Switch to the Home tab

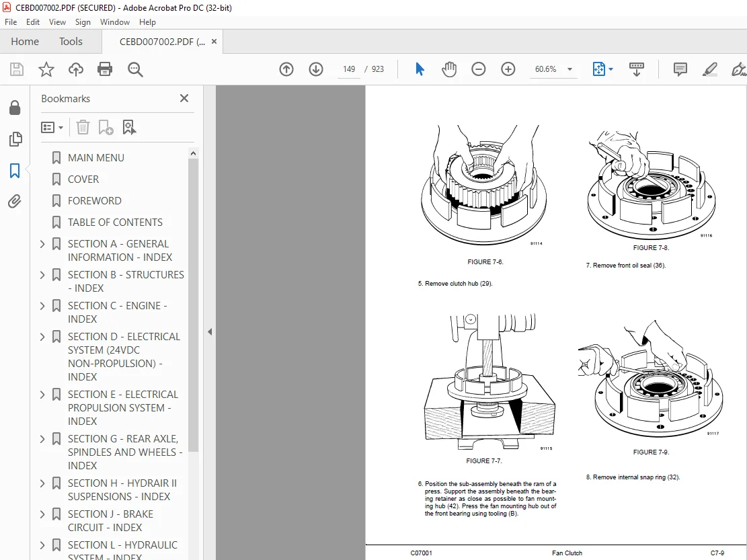(25, 42)
